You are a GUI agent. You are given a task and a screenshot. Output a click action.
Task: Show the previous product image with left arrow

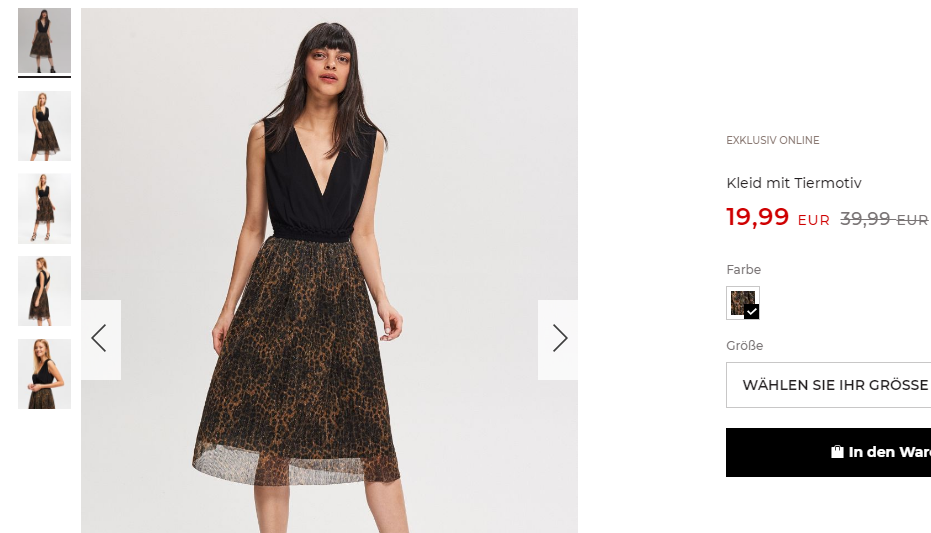pos(100,340)
